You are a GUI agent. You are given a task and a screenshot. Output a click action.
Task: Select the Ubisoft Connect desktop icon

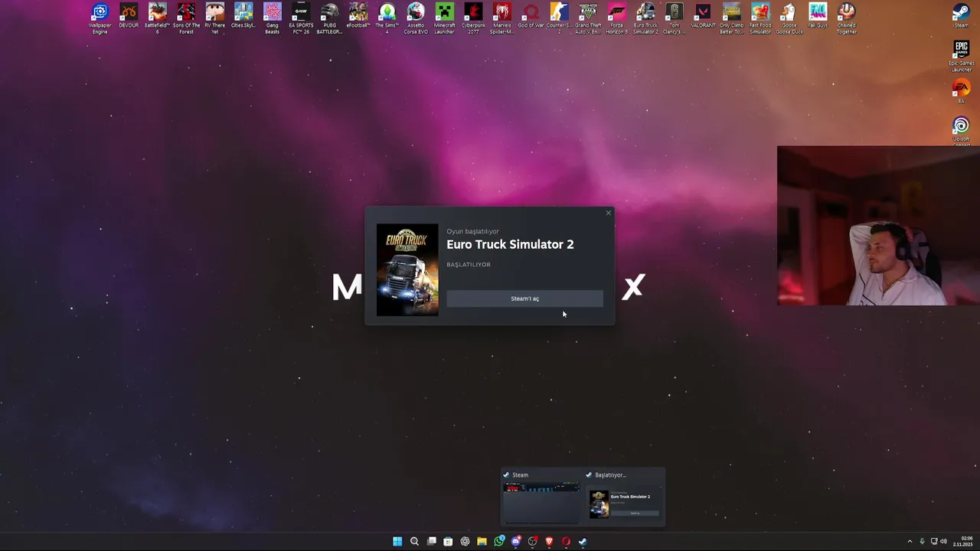tap(961, 130)
